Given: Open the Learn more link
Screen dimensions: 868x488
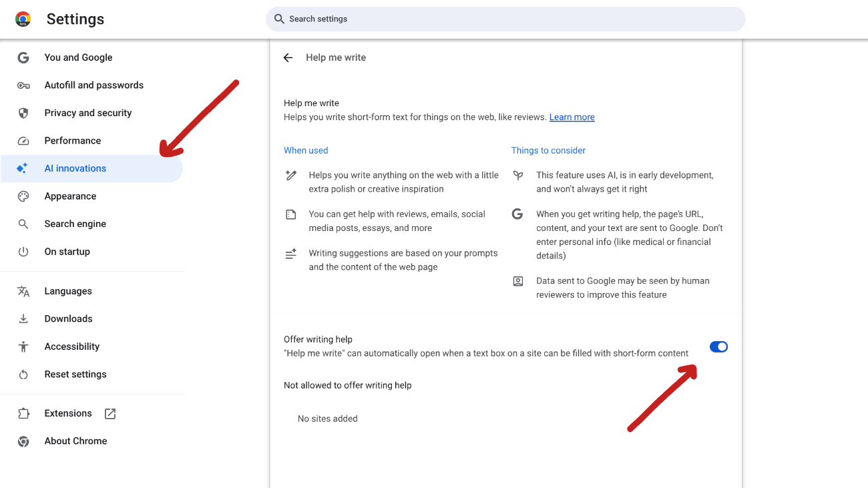Looking at the screenshot, I should pyautogui.click(x=572, y=117).
